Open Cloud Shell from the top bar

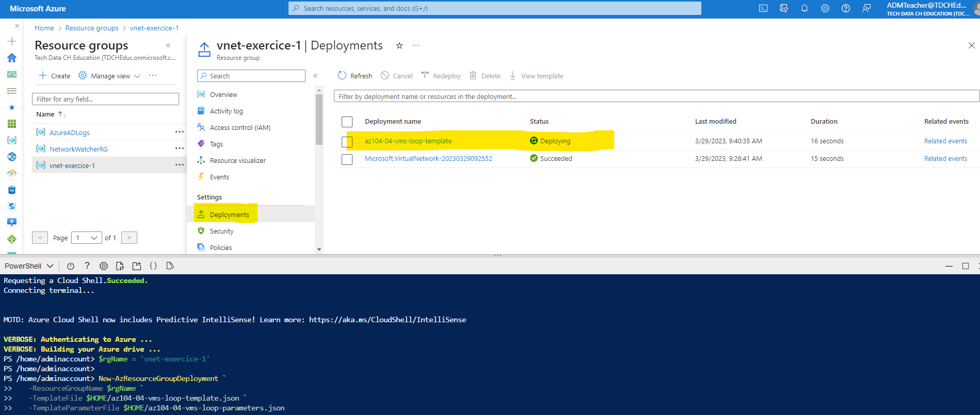tap(763, 8)
